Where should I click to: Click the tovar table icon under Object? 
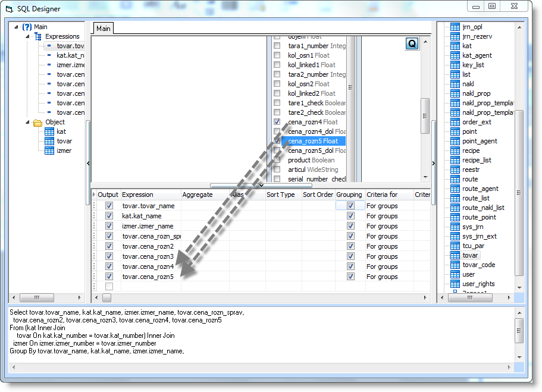pos(49,141)
